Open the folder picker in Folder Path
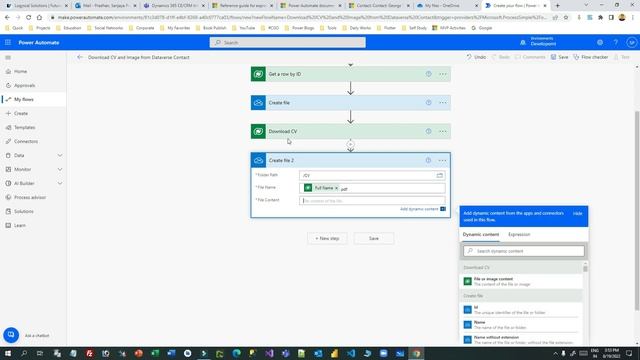Image resolution: width=640 pixels, height=360 pixels. [x=440, y=176]
